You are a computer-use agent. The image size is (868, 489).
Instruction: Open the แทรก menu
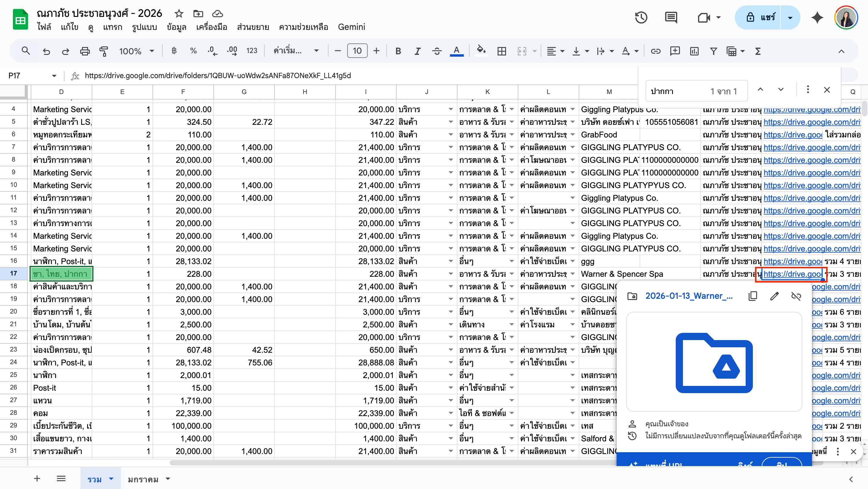pyautogui.click(x=112, y=27)
